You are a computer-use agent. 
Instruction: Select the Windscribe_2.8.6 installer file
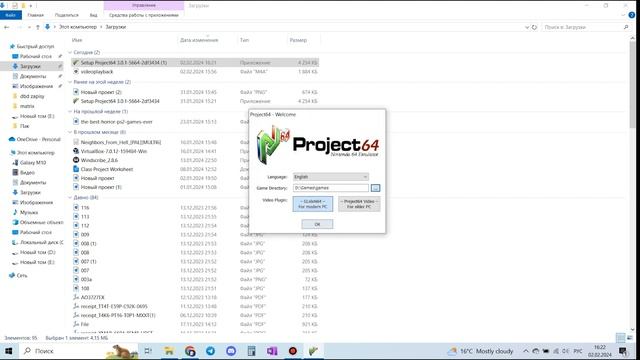pos(99,160)
